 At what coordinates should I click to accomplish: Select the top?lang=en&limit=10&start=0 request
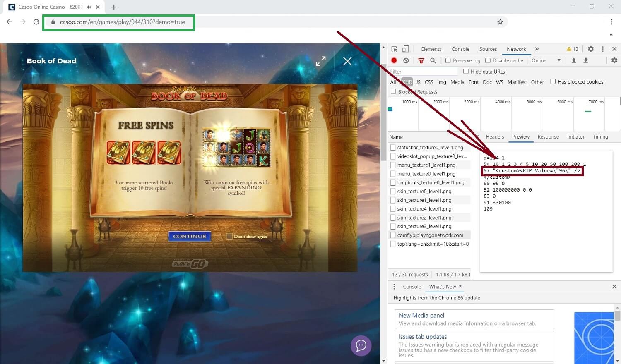coord(429,244)
